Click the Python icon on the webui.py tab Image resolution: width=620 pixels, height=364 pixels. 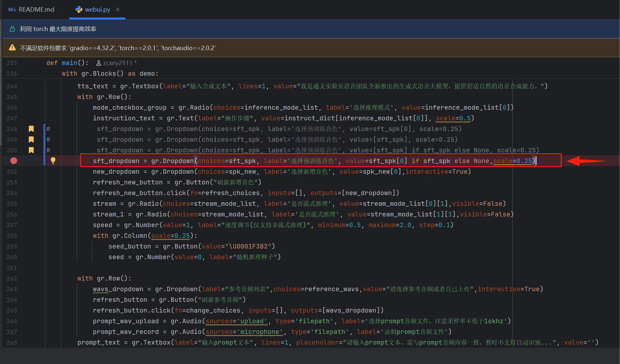coord(79,9)
